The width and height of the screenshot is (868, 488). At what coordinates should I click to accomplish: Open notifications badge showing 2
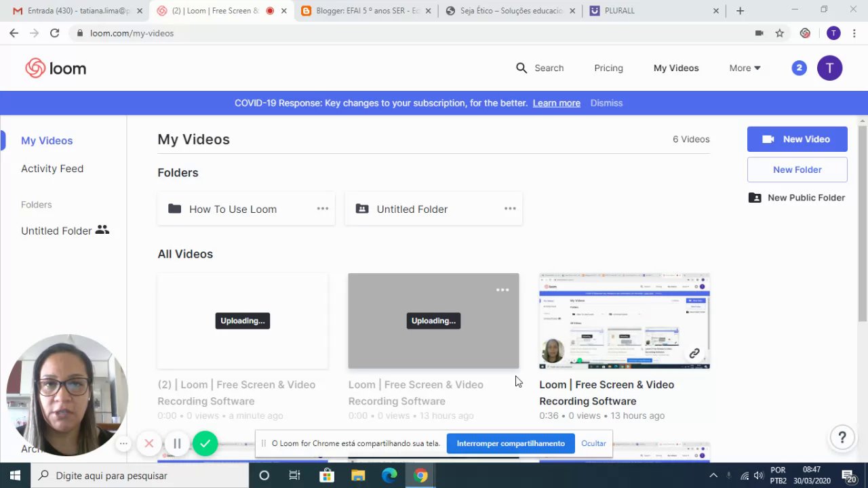[x=800, y=68]
